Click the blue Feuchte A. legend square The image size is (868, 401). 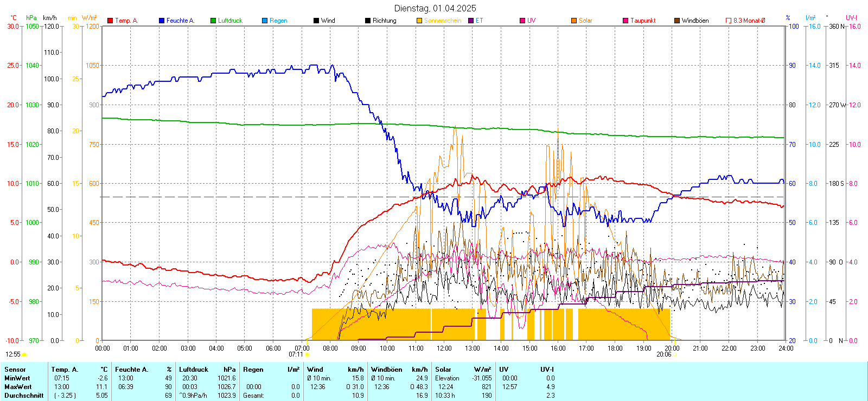162,21
